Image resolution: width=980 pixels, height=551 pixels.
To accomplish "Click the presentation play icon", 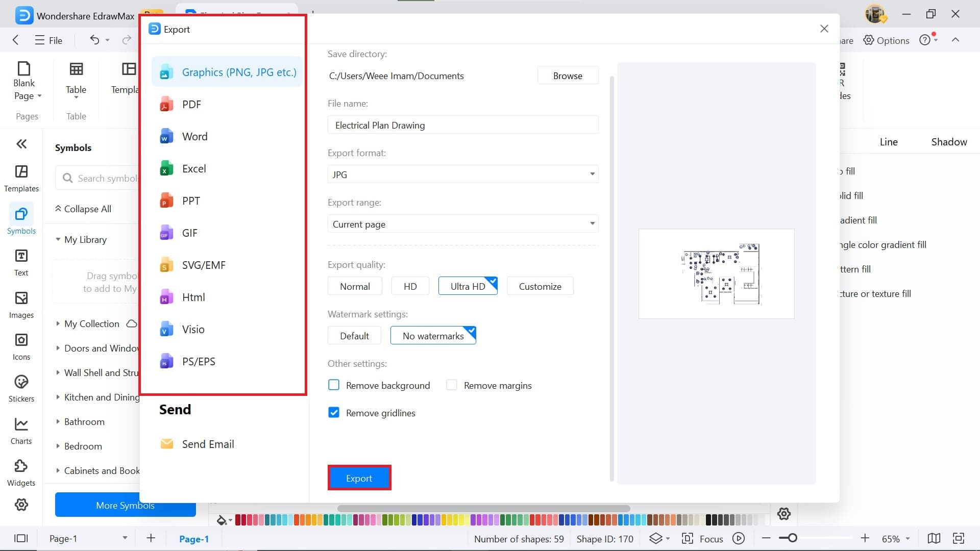I will click(x=739, y=538).
